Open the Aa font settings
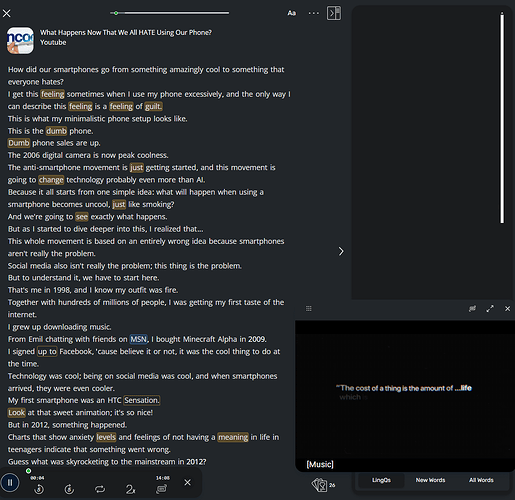Image resolution: width=515 pixels, height=500 pixels. point(292,13)
